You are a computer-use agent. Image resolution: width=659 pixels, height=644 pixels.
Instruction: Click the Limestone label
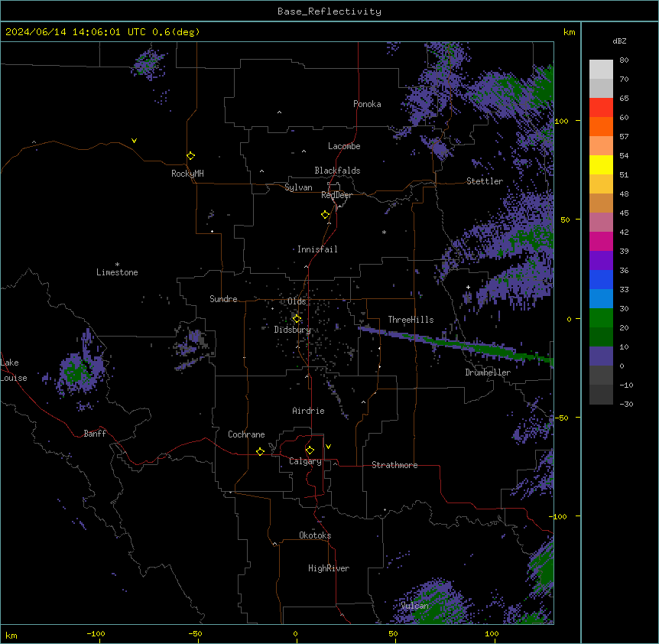tap(117, 272)
